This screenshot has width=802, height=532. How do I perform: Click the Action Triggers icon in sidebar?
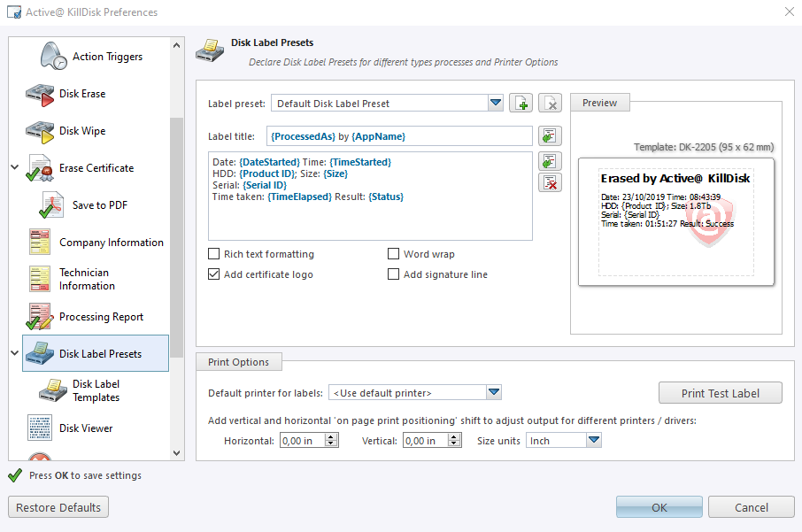[53, 57]
